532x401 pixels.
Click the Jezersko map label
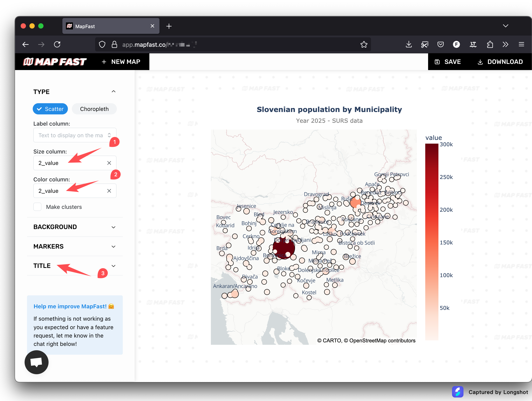coord(283,212)
